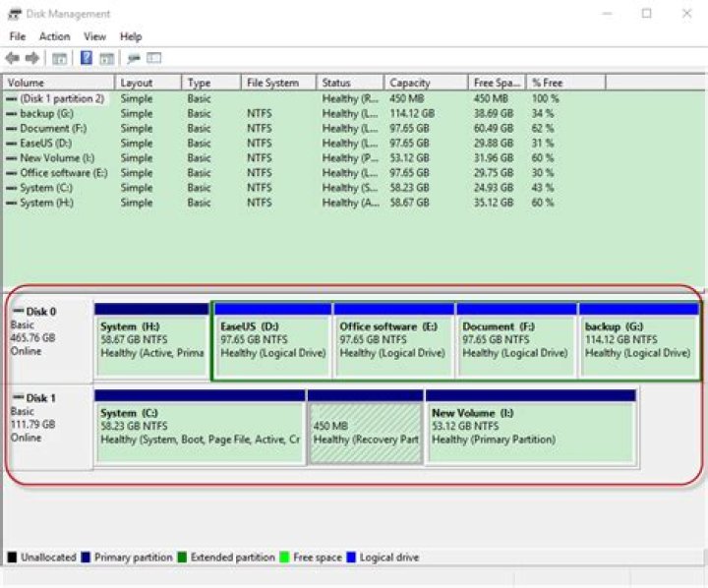Select EaseUS (D:) partition block
This screenshot has width=708, height=588.
tap(272, 341)
